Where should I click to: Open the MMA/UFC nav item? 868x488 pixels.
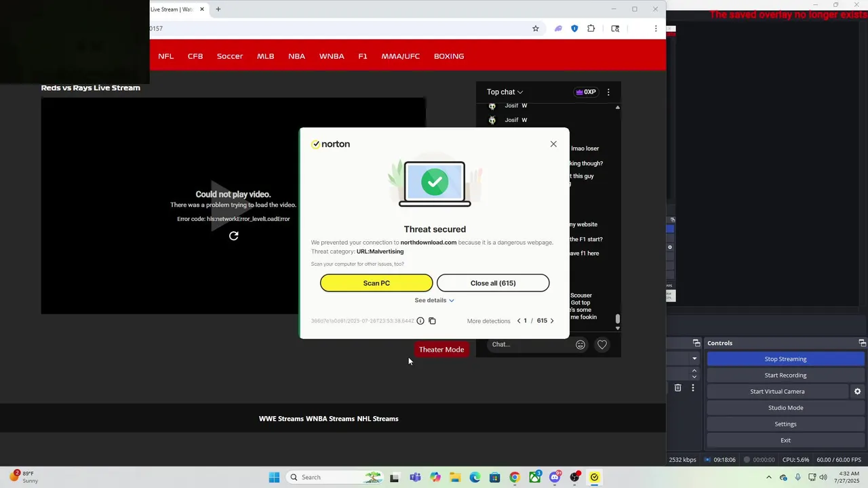pos(400,56)
